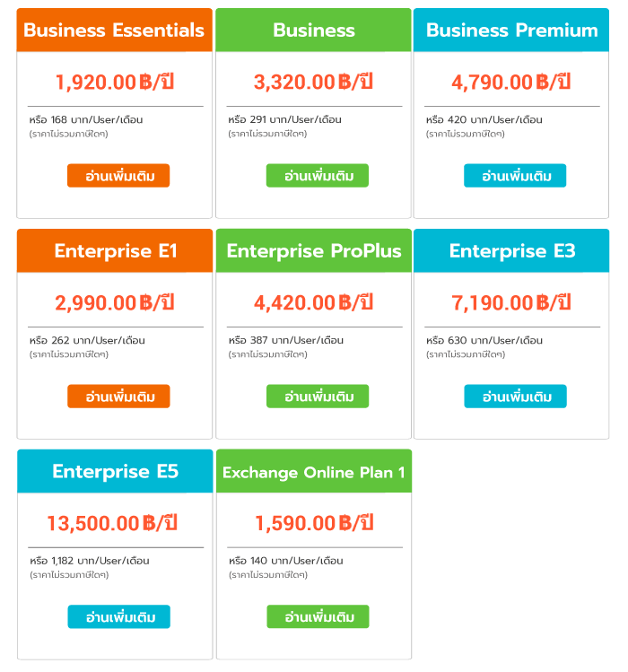
Task: Select the Business Essentials orange header
Action: pyautogui.click(x=114, y=31)
